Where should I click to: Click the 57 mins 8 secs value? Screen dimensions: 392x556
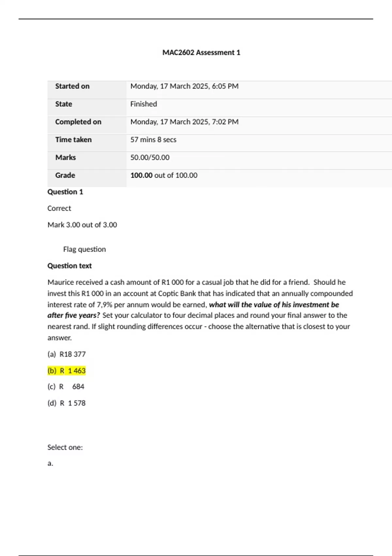[x=153, y=140]
